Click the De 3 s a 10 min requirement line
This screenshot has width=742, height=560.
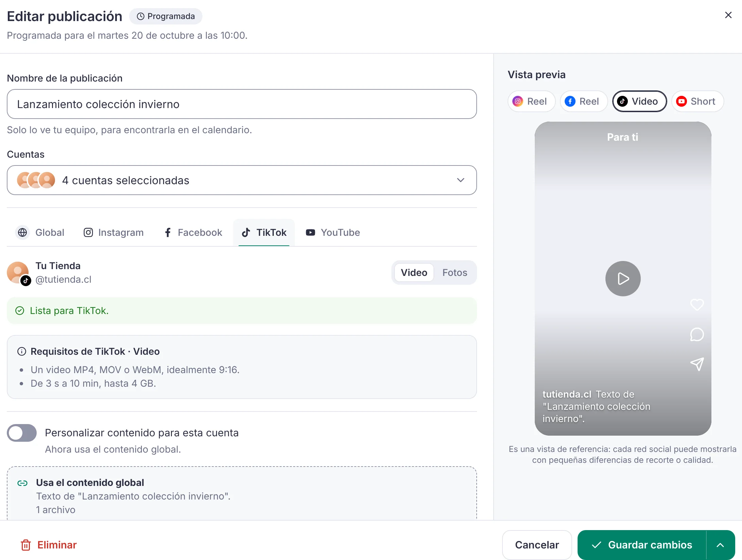coord(93,383)
